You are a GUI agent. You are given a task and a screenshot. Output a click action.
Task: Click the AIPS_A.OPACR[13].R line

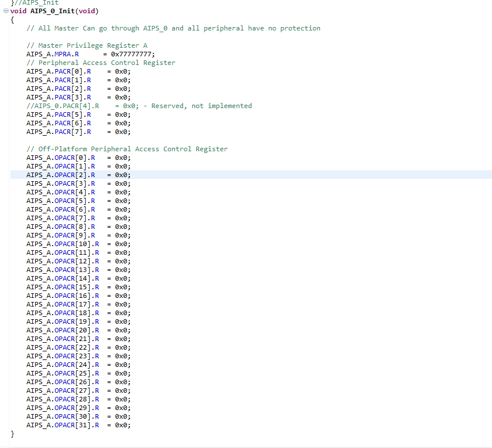[x=78, y=270]
